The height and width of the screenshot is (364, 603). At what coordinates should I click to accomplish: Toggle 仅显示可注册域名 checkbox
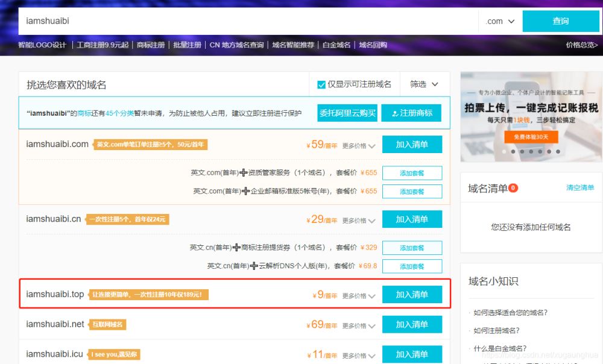point(321,84)
